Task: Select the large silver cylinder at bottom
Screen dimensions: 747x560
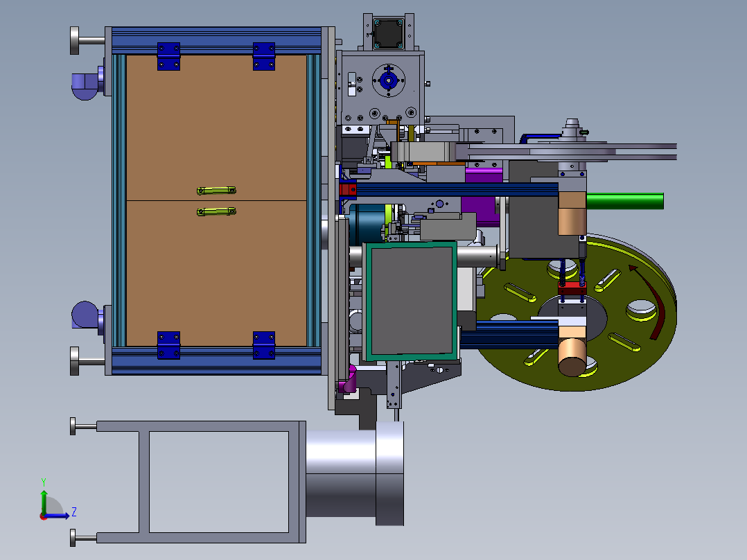Action: pyautogui.click(x=355, y=474)
